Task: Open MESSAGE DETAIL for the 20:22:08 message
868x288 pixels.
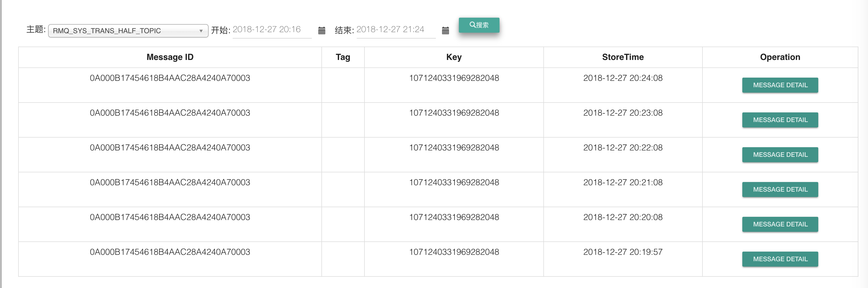Action: coord(780,154)
